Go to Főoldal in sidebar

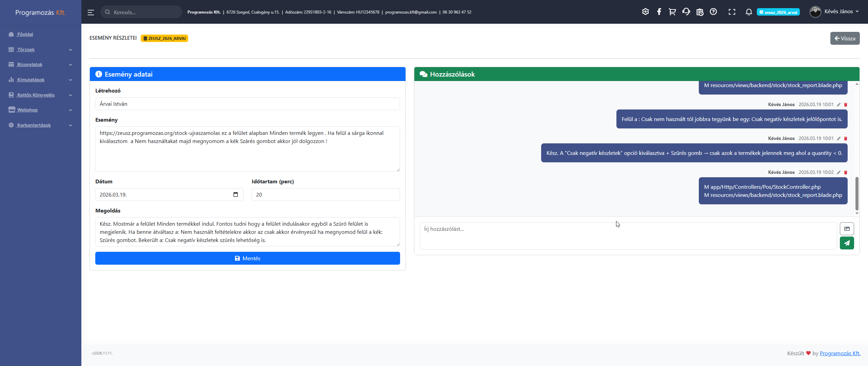pyautogui.click(x=25, y=34)
